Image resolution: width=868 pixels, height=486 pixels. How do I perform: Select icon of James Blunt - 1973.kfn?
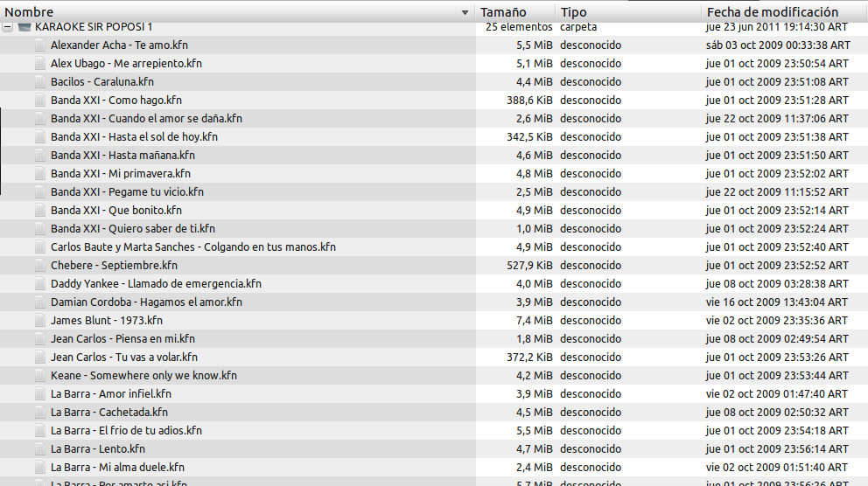coord(40,320)
